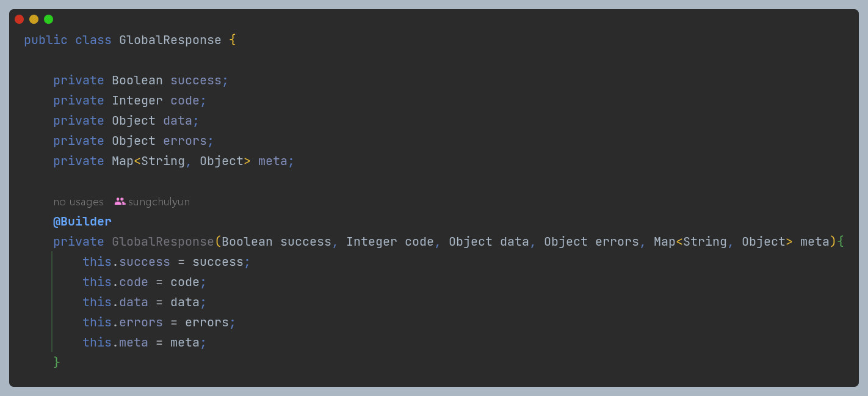Image resolution: width=868 pixels, height=396 pixels.
Task: Click the Map type in meta field declaration
Action: click(x=122, y=161)
